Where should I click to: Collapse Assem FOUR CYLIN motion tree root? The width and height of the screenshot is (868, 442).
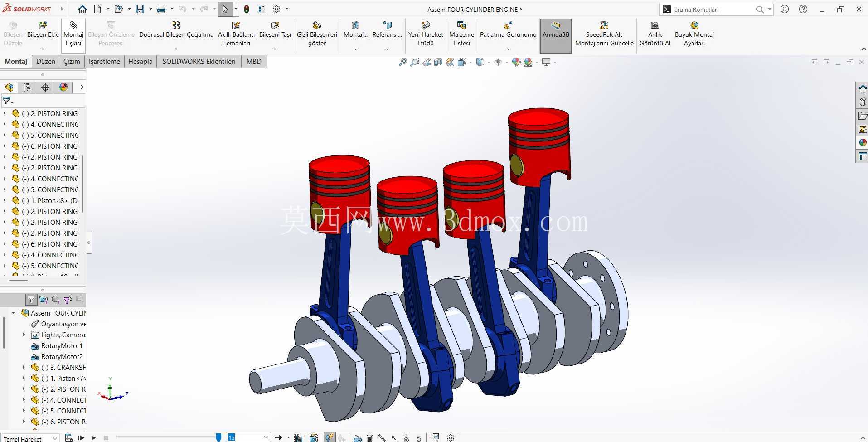click(x=14, y=313)
